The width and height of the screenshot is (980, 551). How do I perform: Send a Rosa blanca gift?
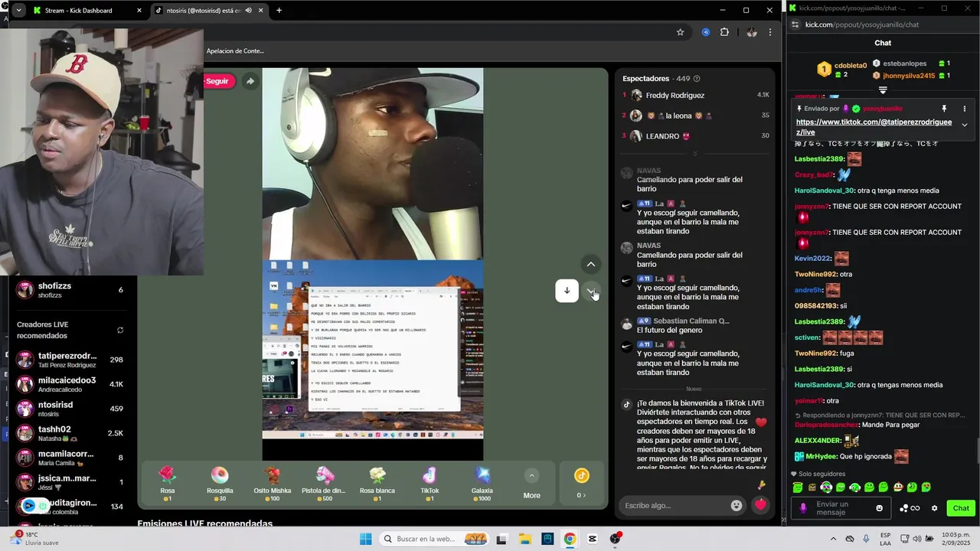pos(377,484)
